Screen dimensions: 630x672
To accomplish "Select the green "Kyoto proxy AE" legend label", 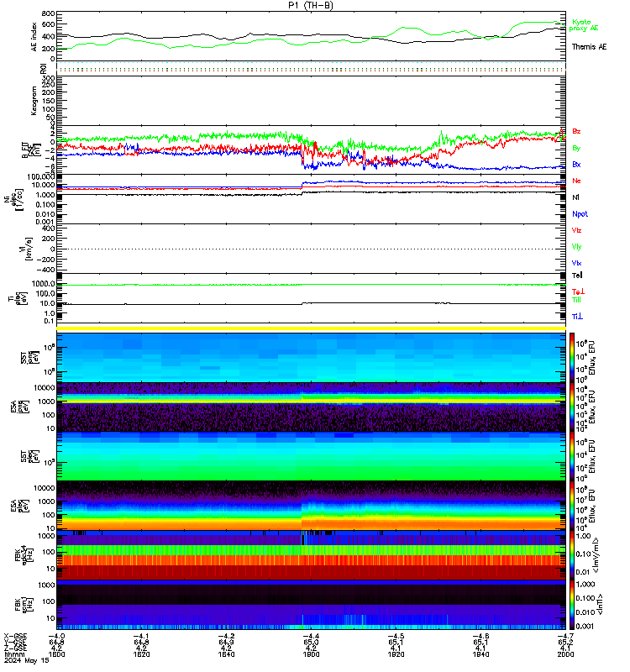I will tap(583, 25).
